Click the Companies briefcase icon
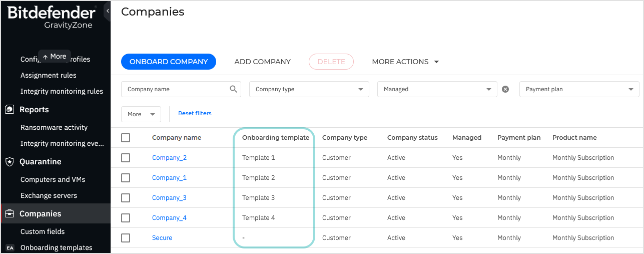Viewport: 644px width, 254px height. 9,213
